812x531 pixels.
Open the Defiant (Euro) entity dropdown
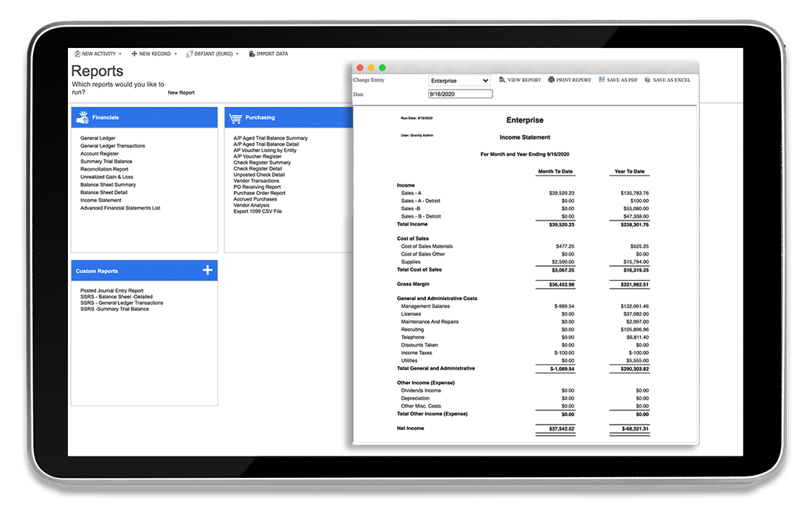click(213, 54)
